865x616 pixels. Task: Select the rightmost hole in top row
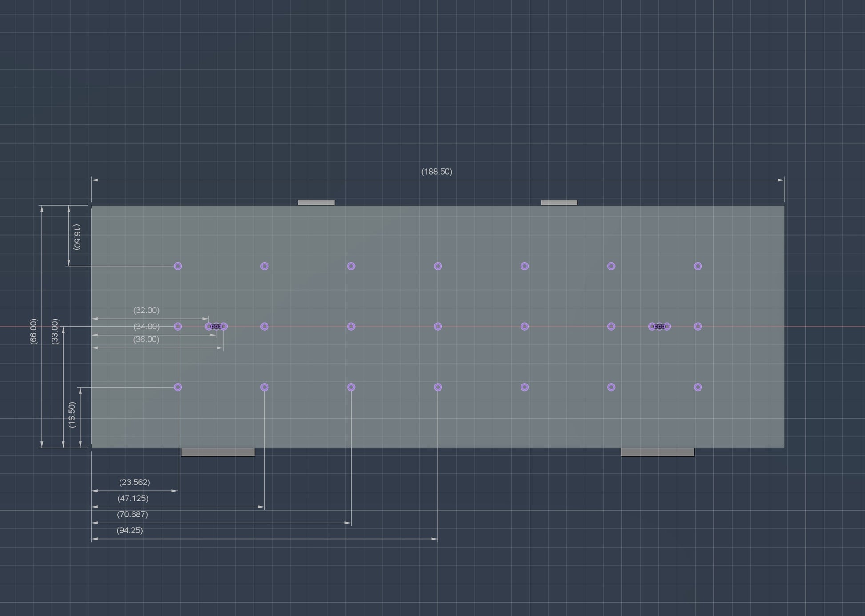pyautogui.click(x=697, y=266)
